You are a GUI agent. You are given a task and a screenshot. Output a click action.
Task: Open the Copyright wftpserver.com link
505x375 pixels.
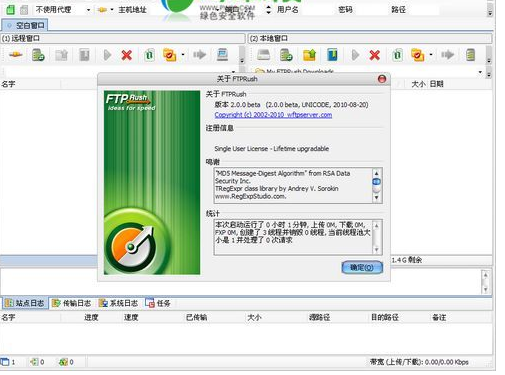point(273,115)
